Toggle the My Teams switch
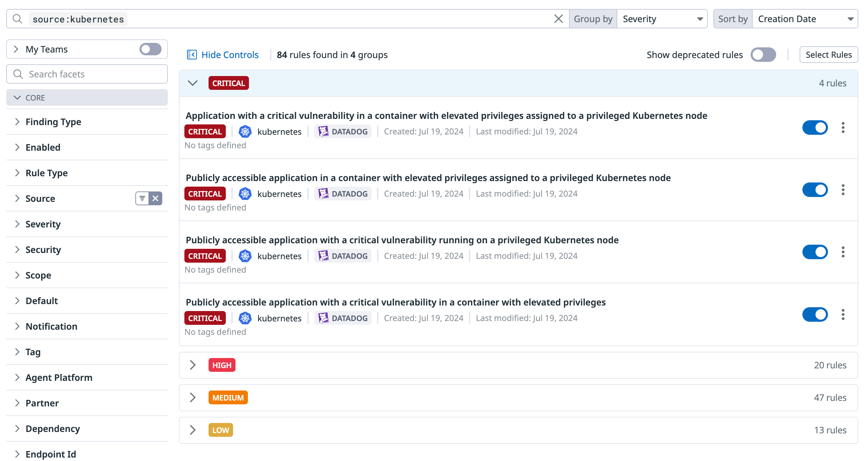Viewport: 868px width, 461px height. point(151,49)
